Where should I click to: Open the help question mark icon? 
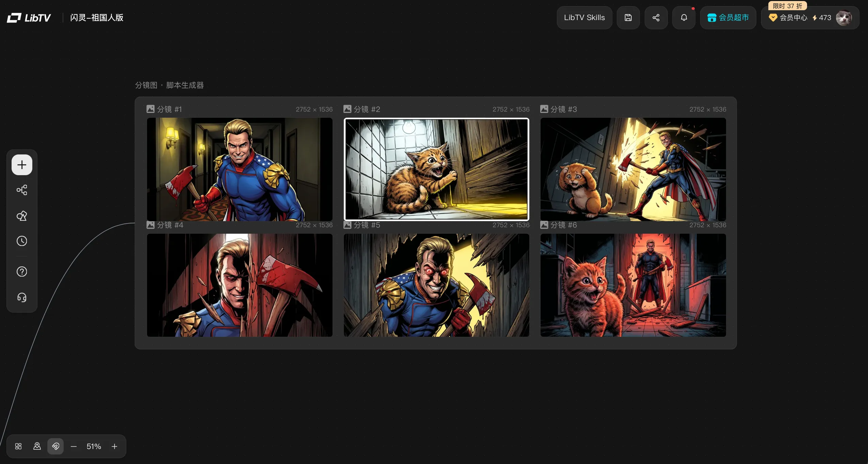[x=22, y=271]
